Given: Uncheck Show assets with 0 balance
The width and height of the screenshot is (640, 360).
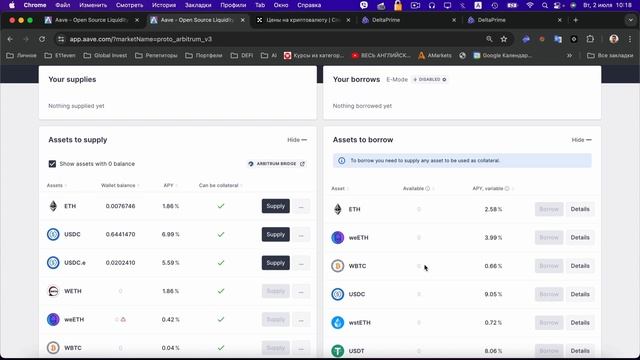Looking at the screenshot, I should [52, 164].
